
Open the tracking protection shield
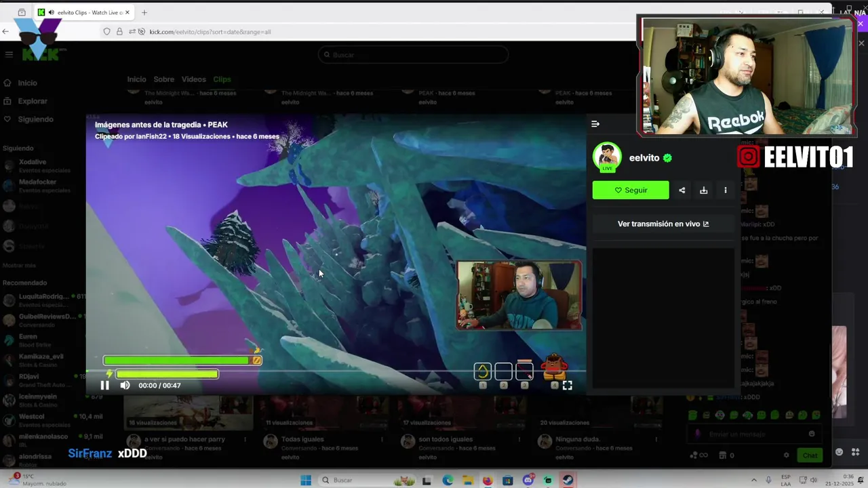(106, 32)
